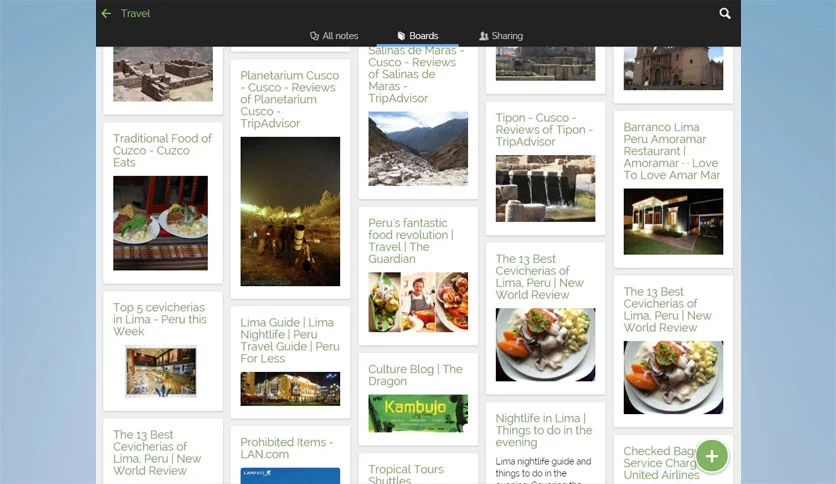View the cevicheria restaurant interior thumbnail
Image resolution: width=836 pixels, height=484 pixels.
click(x=160, y=371)
